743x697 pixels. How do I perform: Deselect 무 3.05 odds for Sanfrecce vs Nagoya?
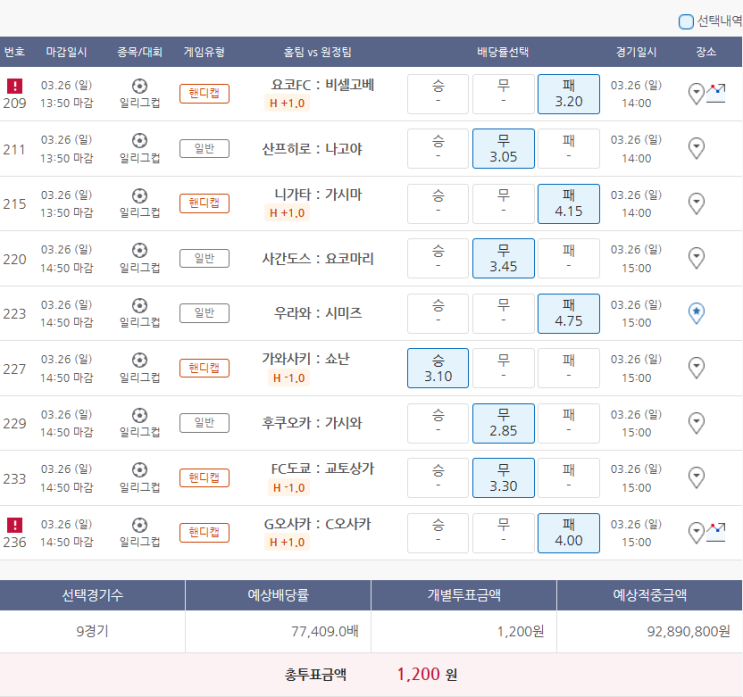pyautogui.click(x=503, y=149)
